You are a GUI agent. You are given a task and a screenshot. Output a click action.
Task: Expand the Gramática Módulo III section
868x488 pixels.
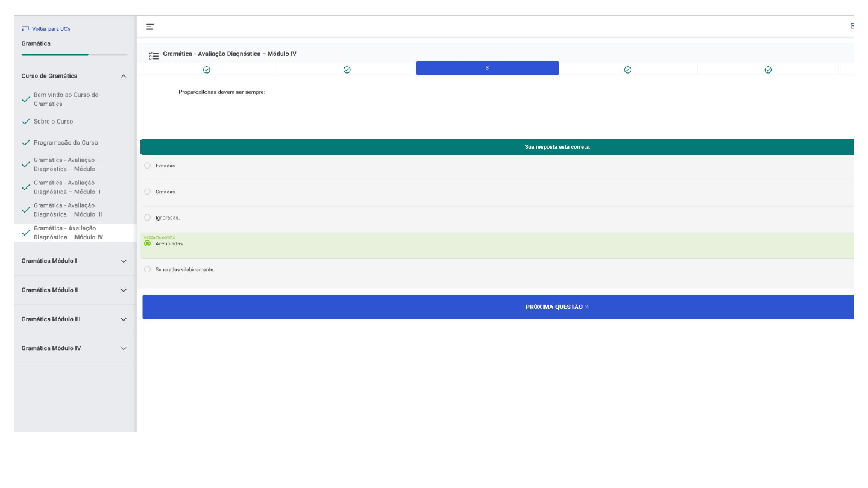coord(124,319)
